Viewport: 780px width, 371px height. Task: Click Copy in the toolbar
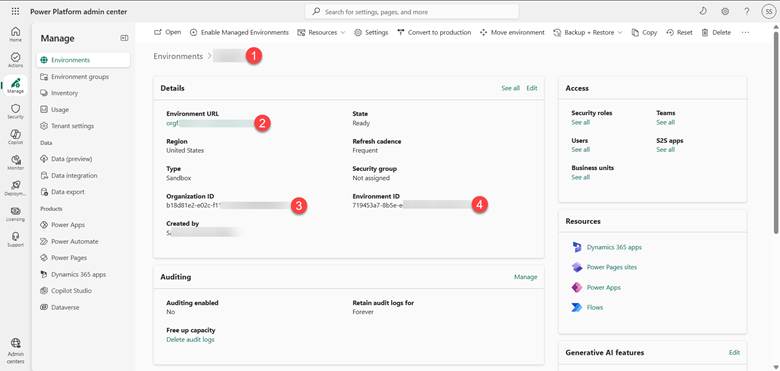(644, 32)
